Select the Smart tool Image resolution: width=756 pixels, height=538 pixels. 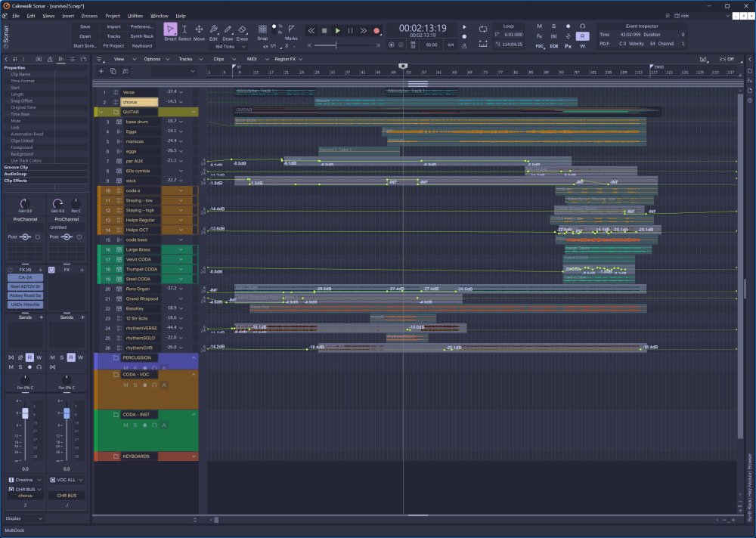tap(169, 29)
